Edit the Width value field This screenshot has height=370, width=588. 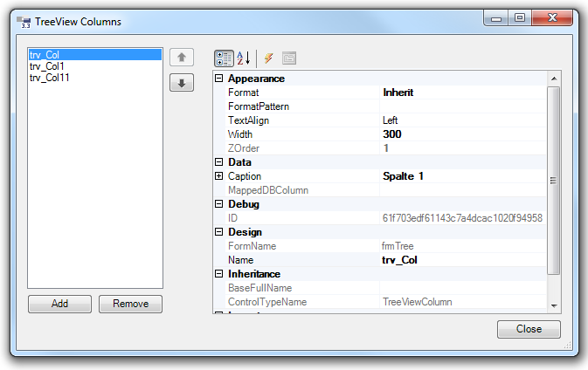point(463,134)
